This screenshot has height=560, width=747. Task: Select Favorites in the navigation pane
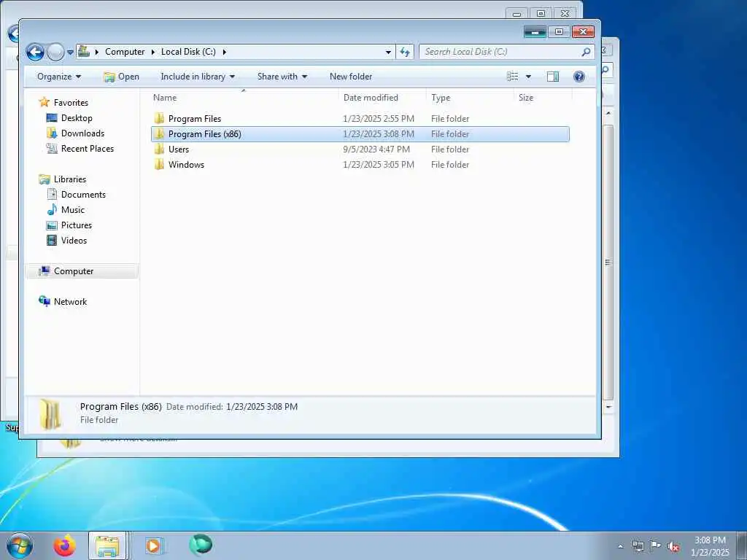pyautogui.click(x=71, y=102)
